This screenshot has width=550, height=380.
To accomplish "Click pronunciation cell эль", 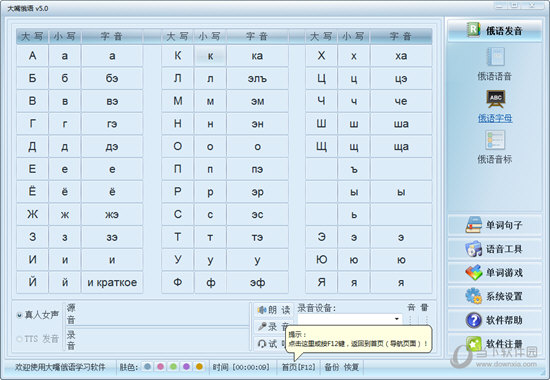I will (257, 78).
